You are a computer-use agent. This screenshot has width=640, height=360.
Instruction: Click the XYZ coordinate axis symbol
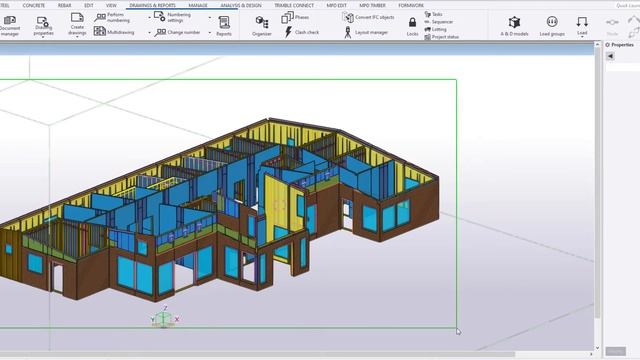coord(165,318)
